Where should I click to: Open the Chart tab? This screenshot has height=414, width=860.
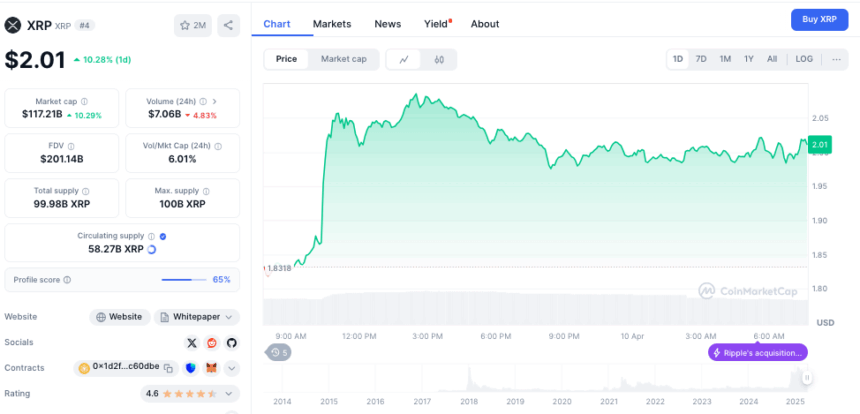click(277, 24)
